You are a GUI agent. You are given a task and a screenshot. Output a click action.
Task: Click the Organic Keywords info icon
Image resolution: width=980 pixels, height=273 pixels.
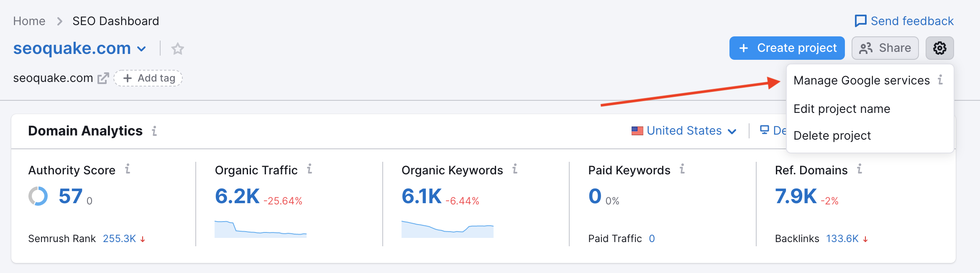click(x=515, y=169)
